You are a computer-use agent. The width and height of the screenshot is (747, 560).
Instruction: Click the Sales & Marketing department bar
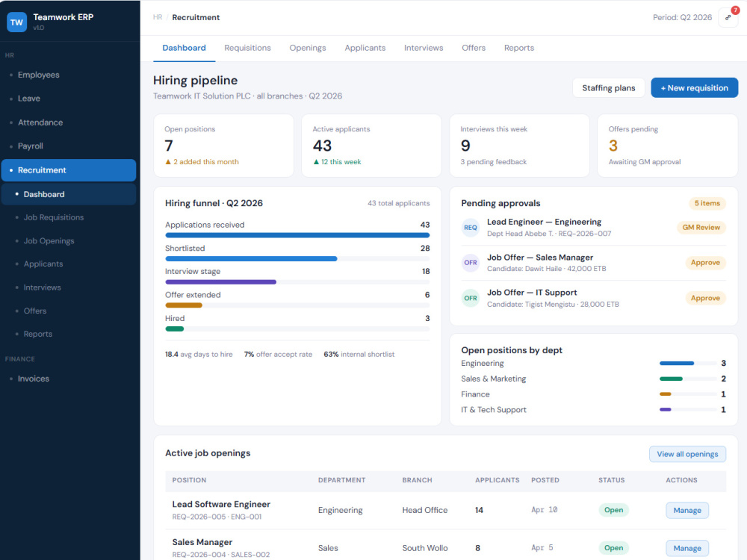tap(671, 379)
